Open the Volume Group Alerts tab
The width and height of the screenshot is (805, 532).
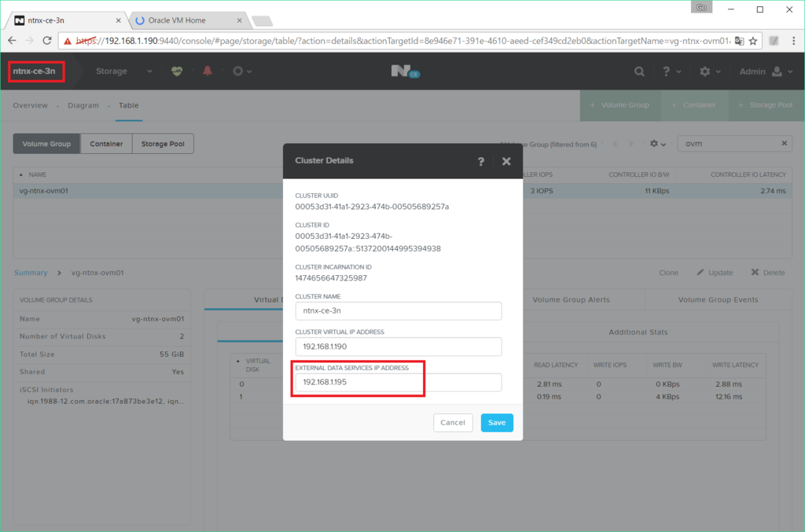click(x=571, y=299)
